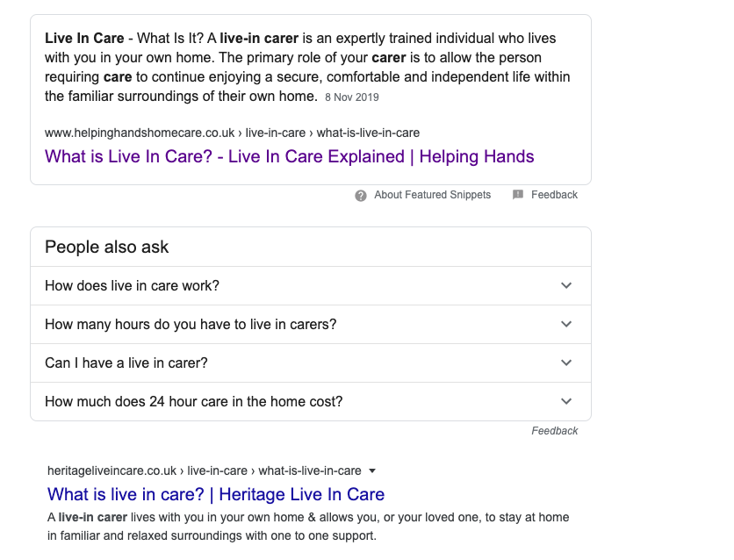Click the chevron next to "How does live in care work?"
Image resolution: width=734 pixels, height=560 pixels.
pos(566,286)
